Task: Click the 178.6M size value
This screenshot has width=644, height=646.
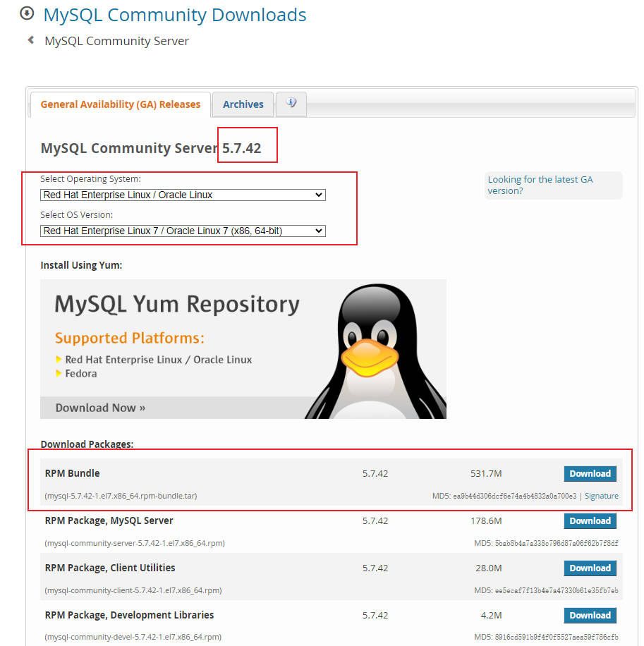Action: (x=486, y=520)
